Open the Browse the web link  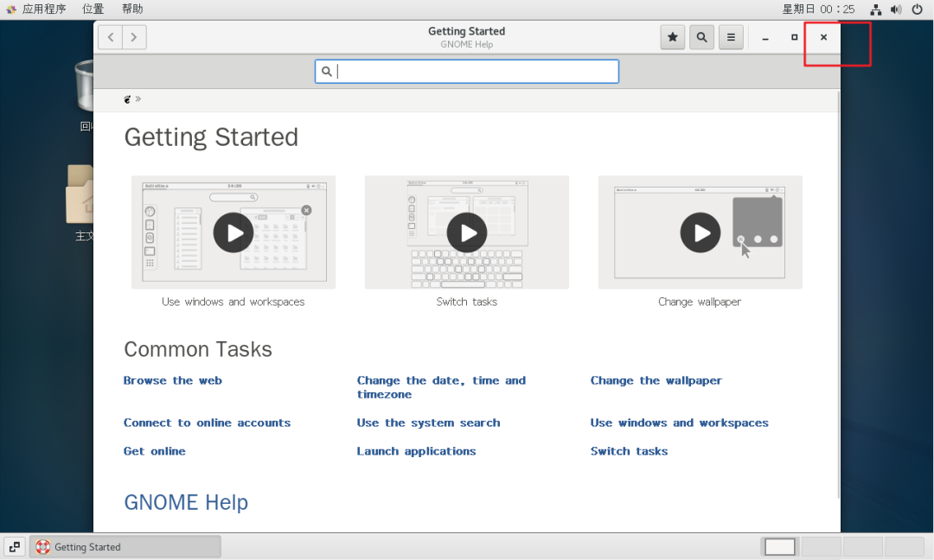point(173,381)
